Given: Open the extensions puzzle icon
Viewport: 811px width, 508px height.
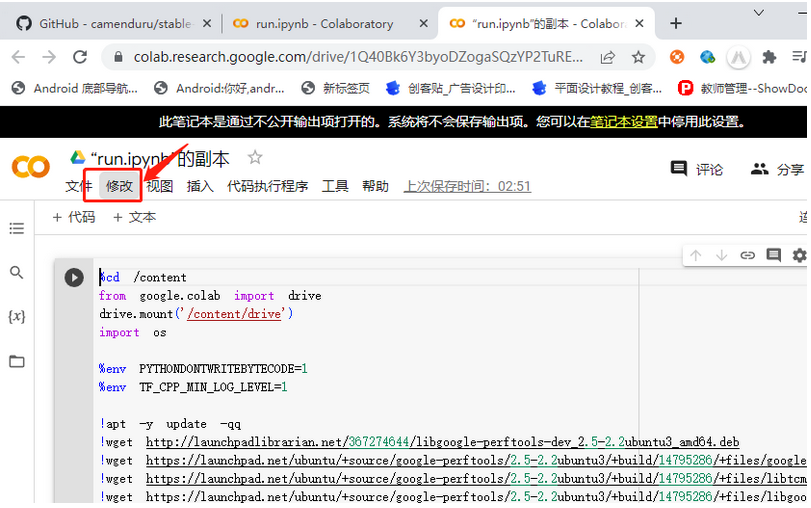Looking at the screenshot, I should [770, 57].
